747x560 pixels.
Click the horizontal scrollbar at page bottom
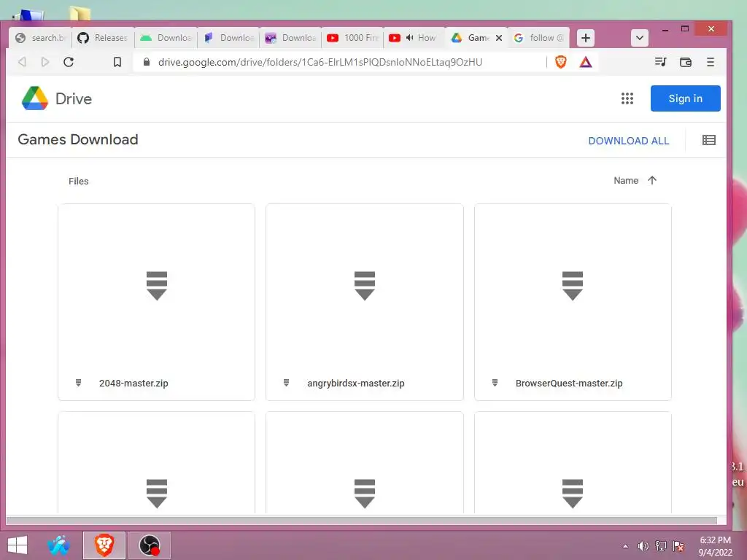pyautogui.click(x=361, y=521)
